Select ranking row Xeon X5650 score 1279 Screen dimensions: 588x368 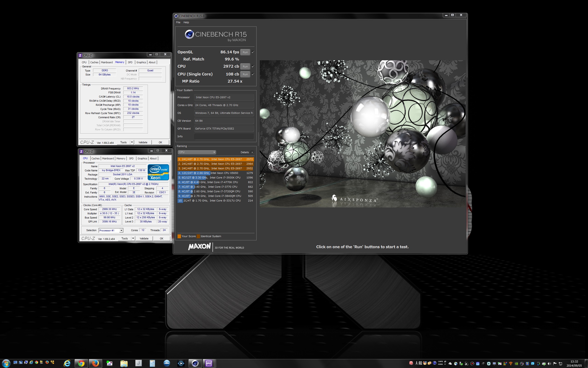pyautogui.click(x=215, y=173)
